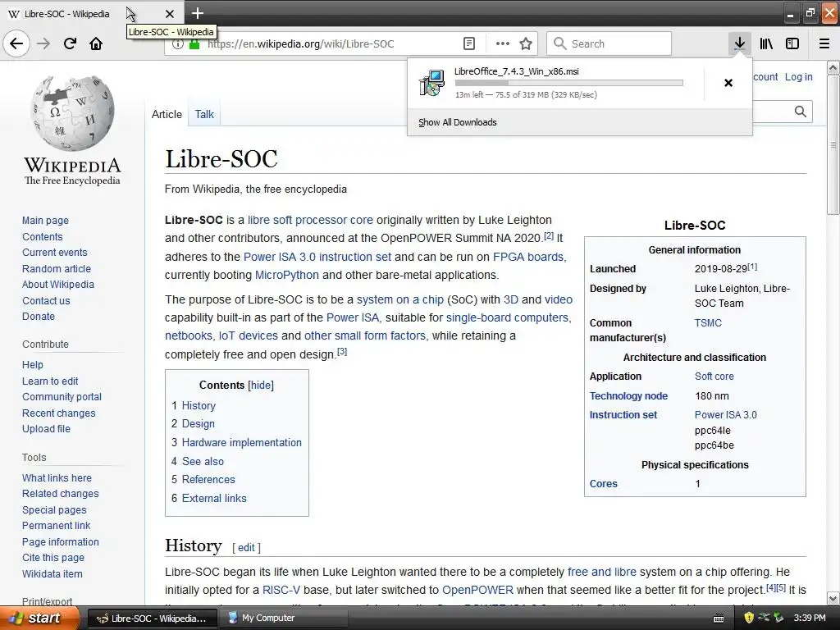Open the Windows Start menu
This screenshot has width=840, height=630.
point(39,618)
